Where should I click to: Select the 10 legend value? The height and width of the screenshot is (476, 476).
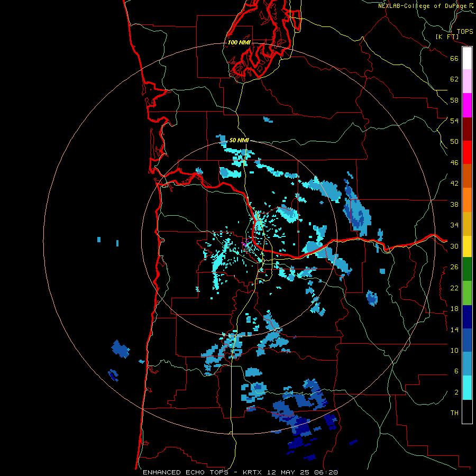coord(454,351)
